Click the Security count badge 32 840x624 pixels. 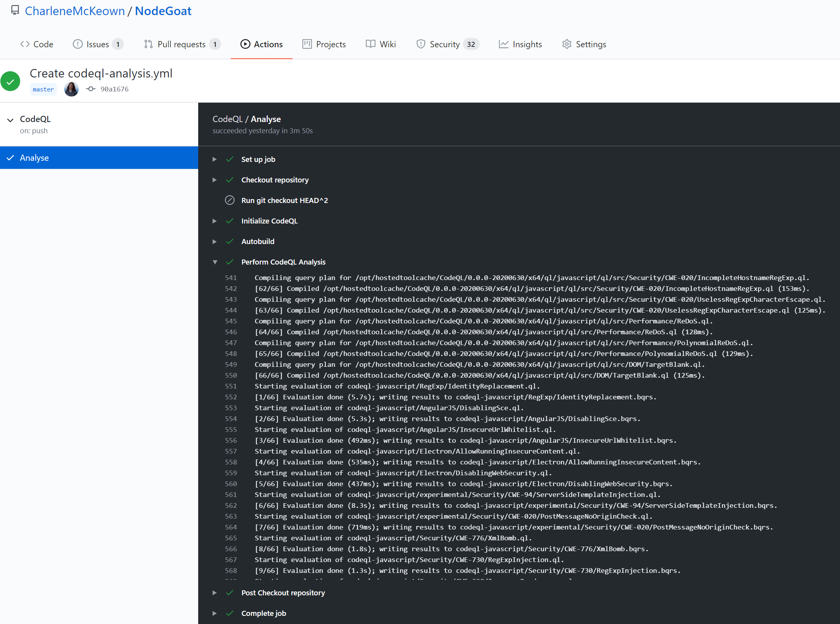click(471, 44)
